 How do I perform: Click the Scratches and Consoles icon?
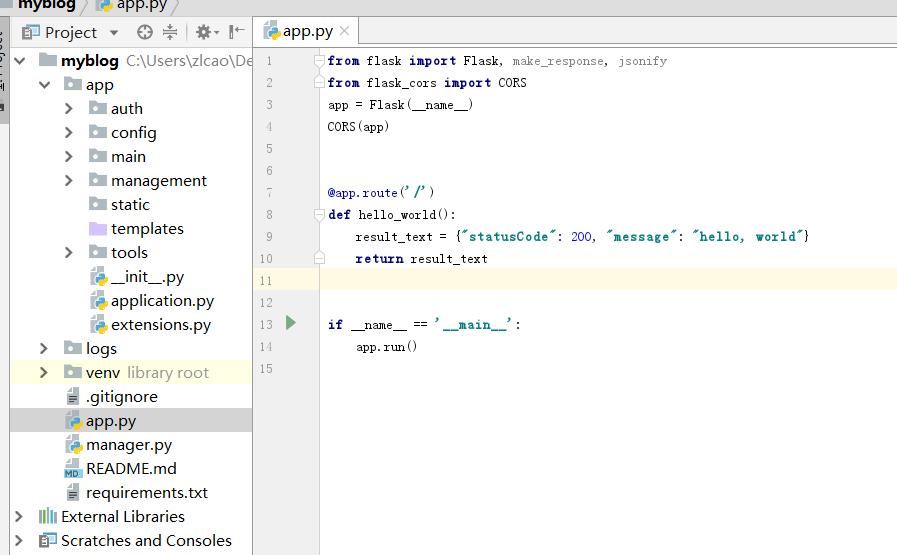(47, 541)
